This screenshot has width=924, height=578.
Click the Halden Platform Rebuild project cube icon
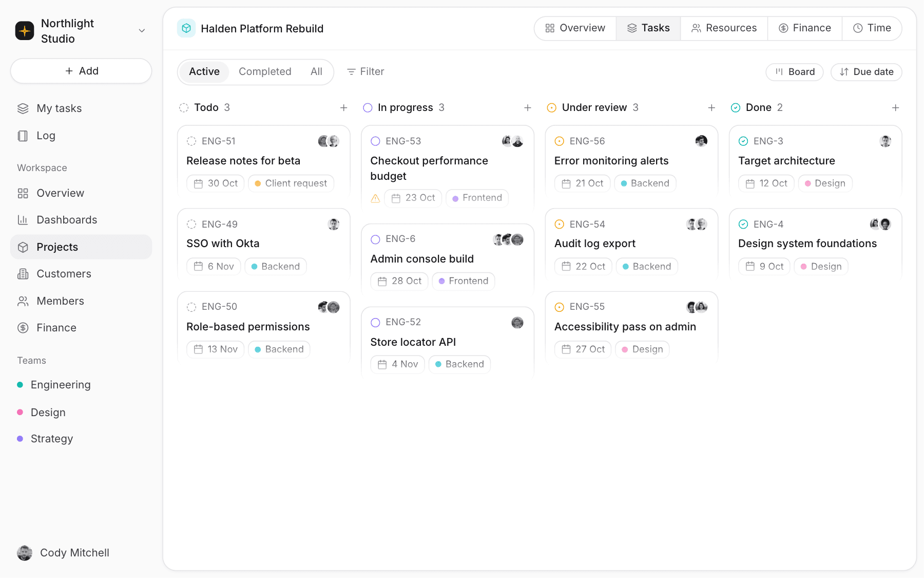[x=186, y=28]
